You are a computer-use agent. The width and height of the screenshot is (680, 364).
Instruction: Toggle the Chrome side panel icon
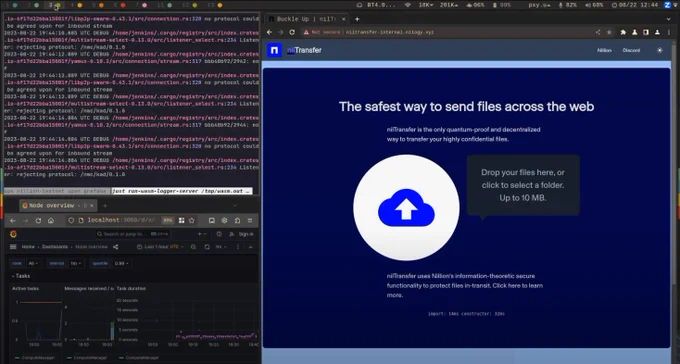coord(646,32)
